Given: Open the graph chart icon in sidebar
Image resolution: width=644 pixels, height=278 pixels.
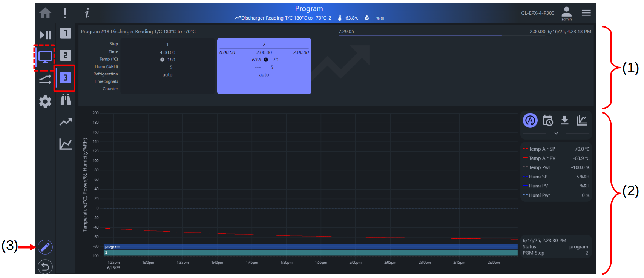Looking at the screenshot, I should click(x=66, y=144).
